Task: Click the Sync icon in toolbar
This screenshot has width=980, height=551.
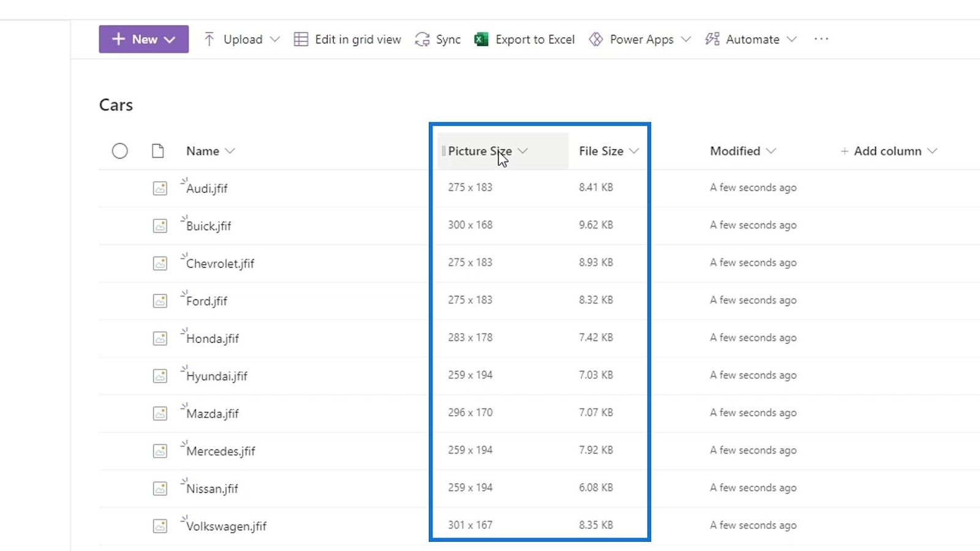Action: point(422,39)
